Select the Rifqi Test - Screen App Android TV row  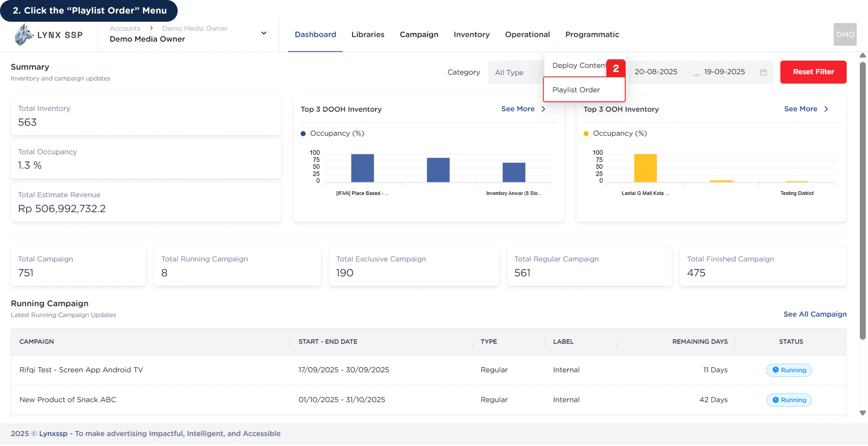point(429,370)
